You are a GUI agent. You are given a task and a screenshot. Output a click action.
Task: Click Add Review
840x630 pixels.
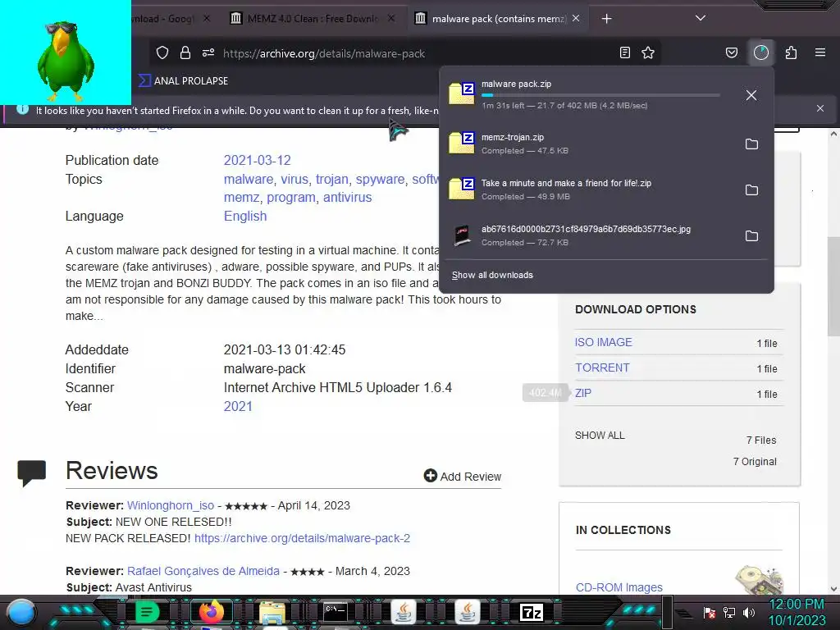[463, 477]
